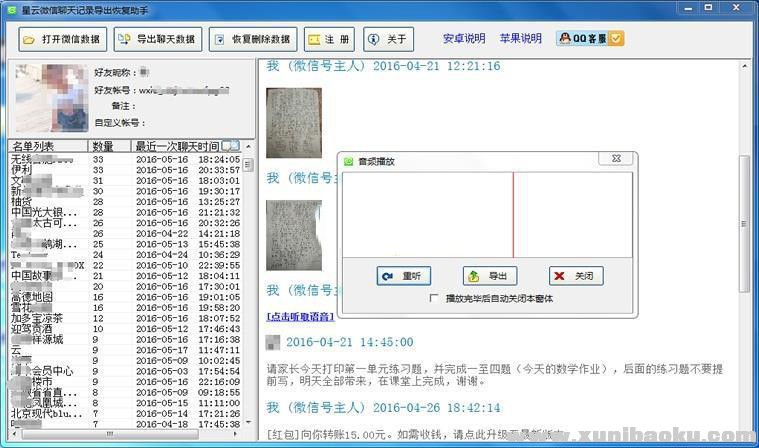
Task: Open the first chat image thumbnail
Action: (x=293, y=121)
